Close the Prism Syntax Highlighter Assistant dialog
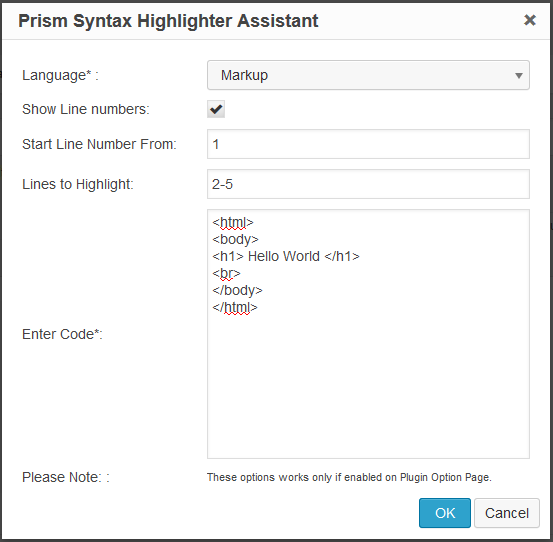This screenshot has width=553, height=542. [x=530, y=20]
